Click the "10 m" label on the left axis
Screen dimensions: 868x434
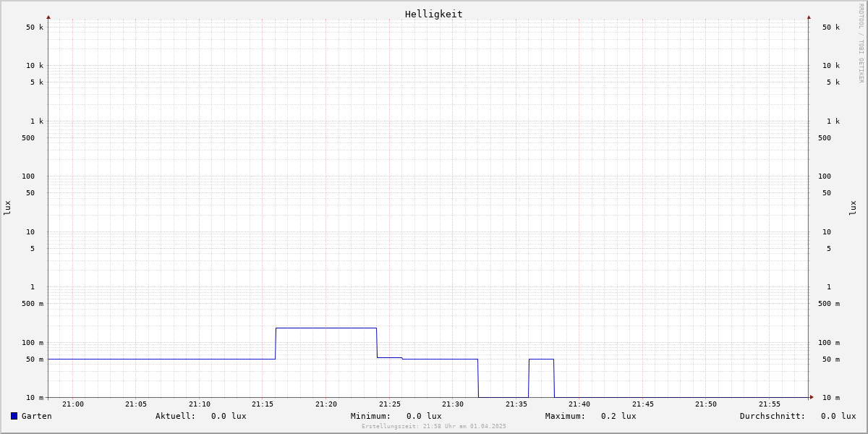tap(35, 398)
